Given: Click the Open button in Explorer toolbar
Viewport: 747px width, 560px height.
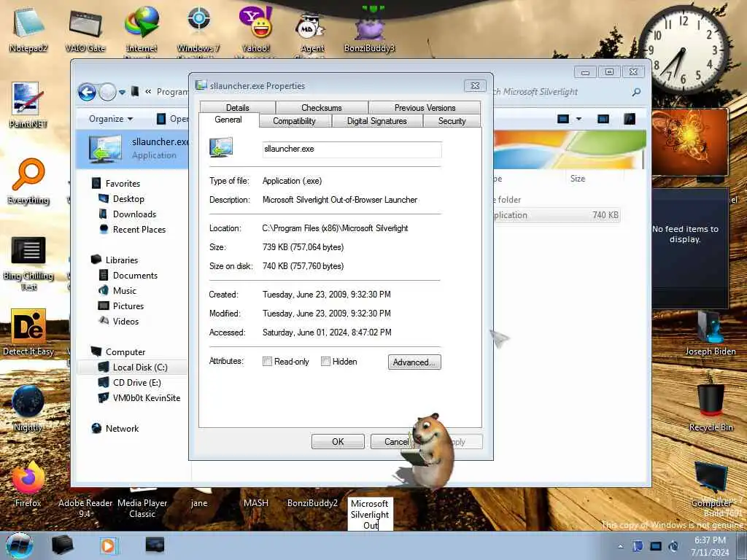Looking at the screenshot, I should 172,119.
